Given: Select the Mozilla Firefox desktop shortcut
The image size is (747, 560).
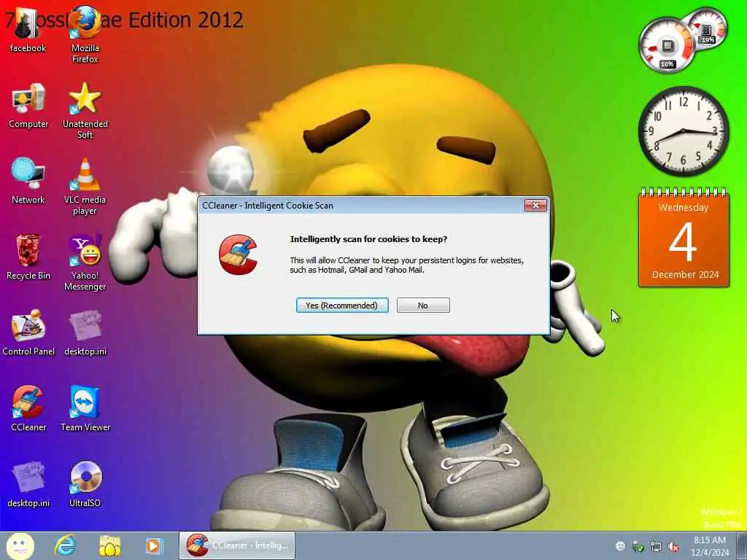Looking at the screenshot, I should (85, 35).
